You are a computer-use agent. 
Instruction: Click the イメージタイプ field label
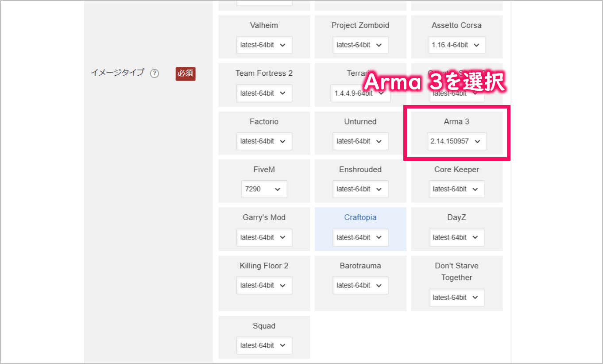pos(117,73)
